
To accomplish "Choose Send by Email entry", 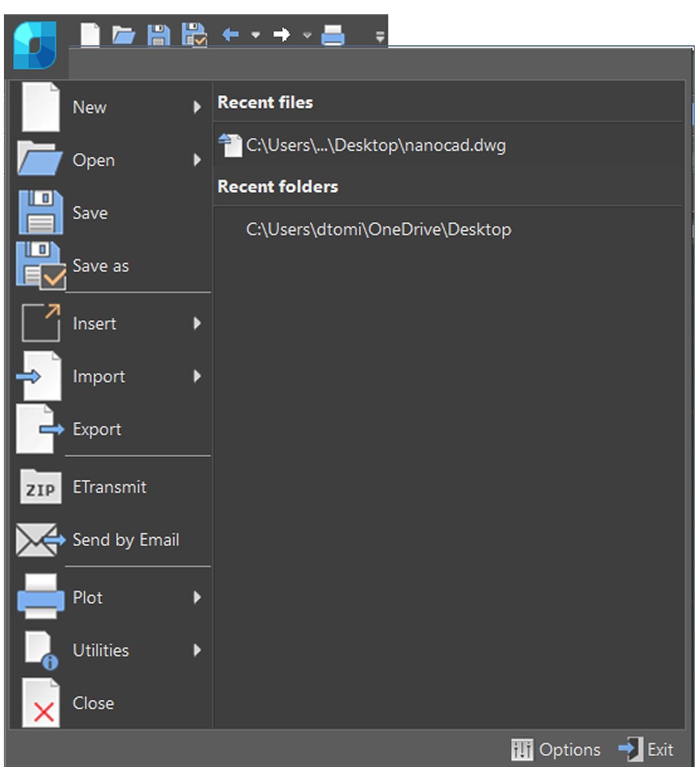I will tap(110, 539).
